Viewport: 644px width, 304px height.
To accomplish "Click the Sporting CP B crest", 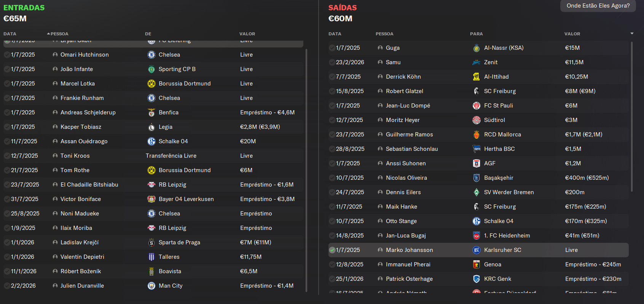I will point(151,69).
